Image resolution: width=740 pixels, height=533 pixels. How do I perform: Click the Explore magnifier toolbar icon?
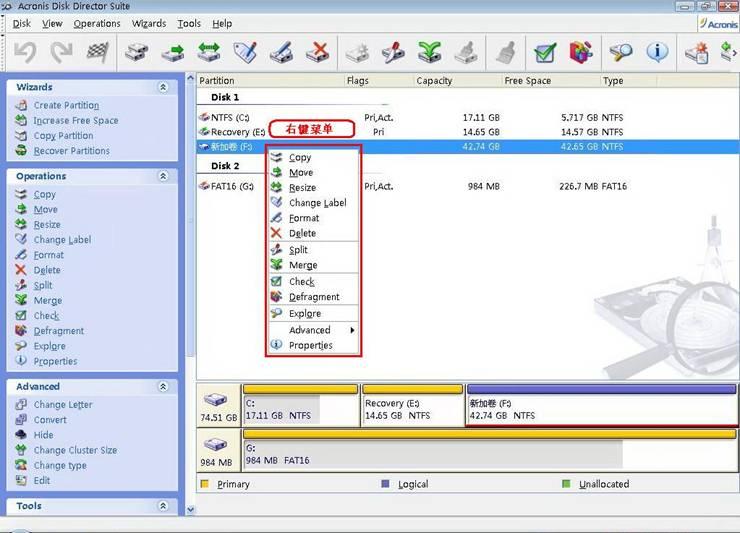621,51
